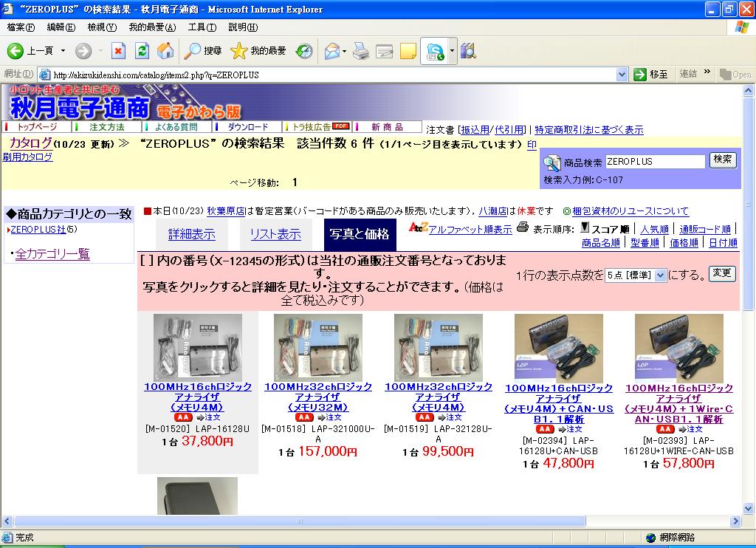Refresh the page using the green arrows icon
Screen dimensions: 756x548
click(x=142, y=51)
